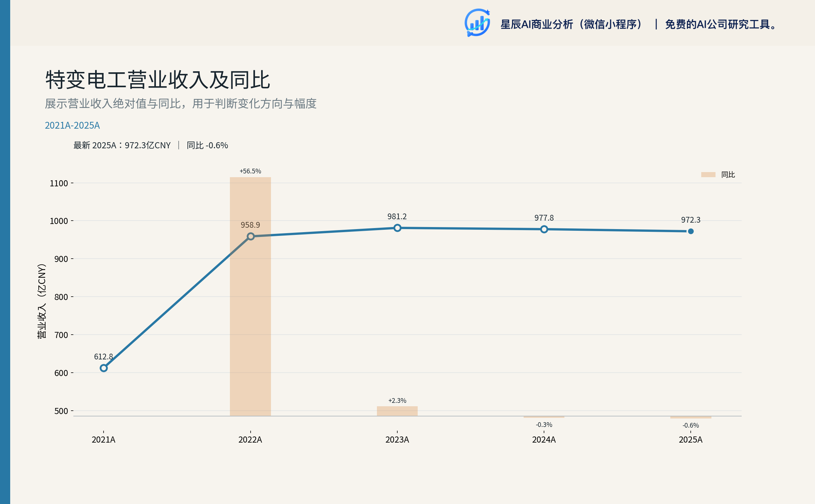This screenshot has width=815, height=504.
Task: Click the 2024A x-axis label
Action: coord(544,440)
